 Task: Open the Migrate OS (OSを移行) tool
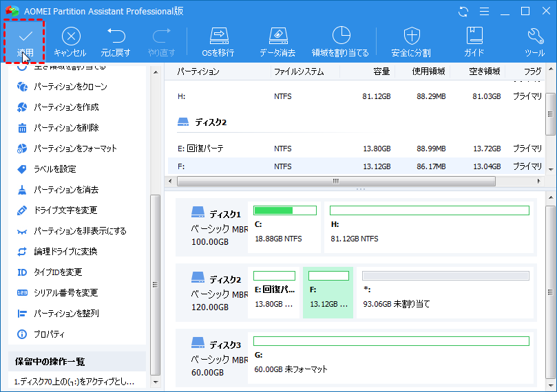click(218, 42)
